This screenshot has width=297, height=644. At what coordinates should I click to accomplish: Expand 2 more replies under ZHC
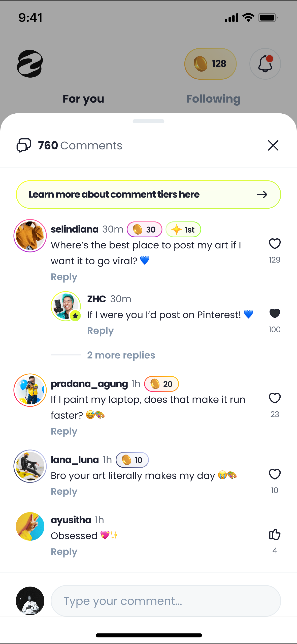pos(121,355)
